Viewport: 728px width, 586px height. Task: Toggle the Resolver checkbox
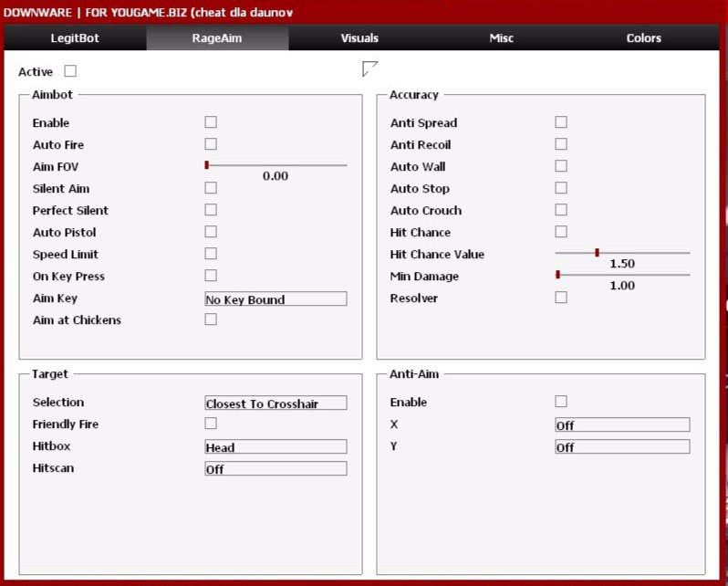coord(561,298)
